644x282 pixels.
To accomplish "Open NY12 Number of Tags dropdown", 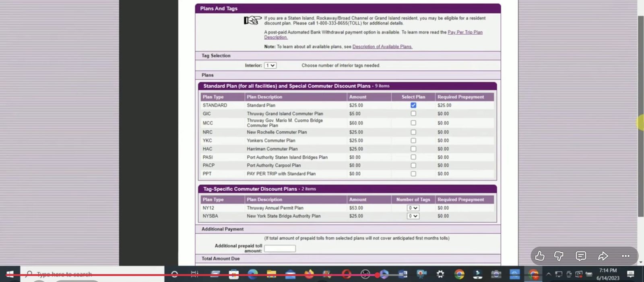I will pos(413,208).
